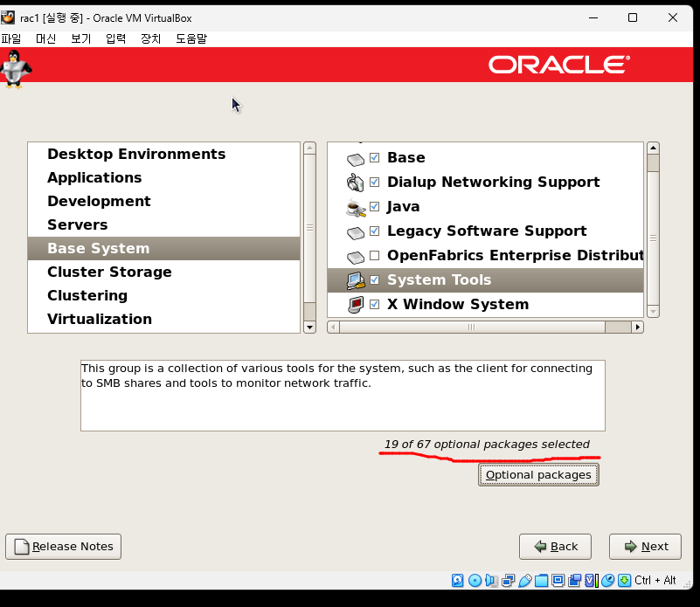
Task: Select Development category
Action: (x=163, y=201)
